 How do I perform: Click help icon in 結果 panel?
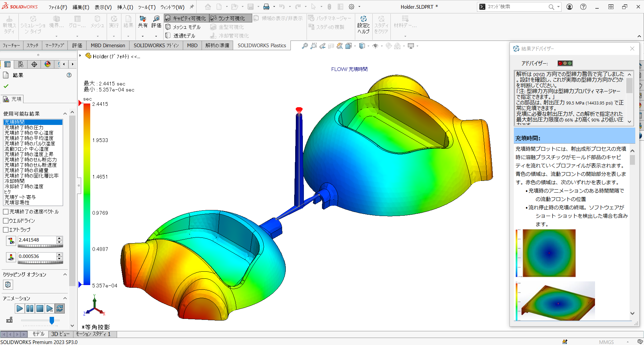pyautogui.click(x=69, y=75)
